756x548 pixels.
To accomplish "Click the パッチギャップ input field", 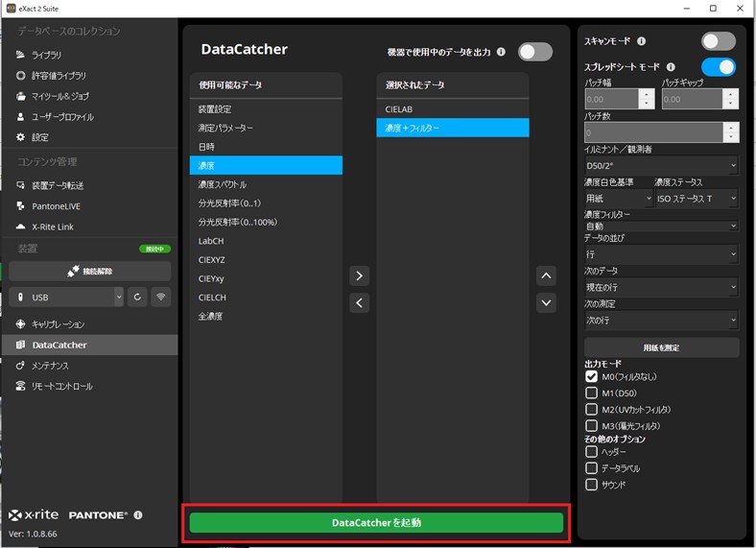I will tap(692, 100).
